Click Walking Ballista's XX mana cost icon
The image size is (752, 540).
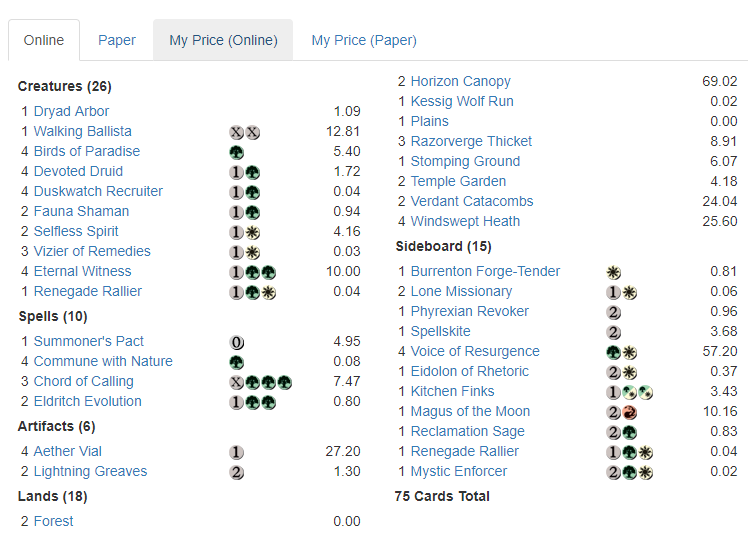[245, 131]
